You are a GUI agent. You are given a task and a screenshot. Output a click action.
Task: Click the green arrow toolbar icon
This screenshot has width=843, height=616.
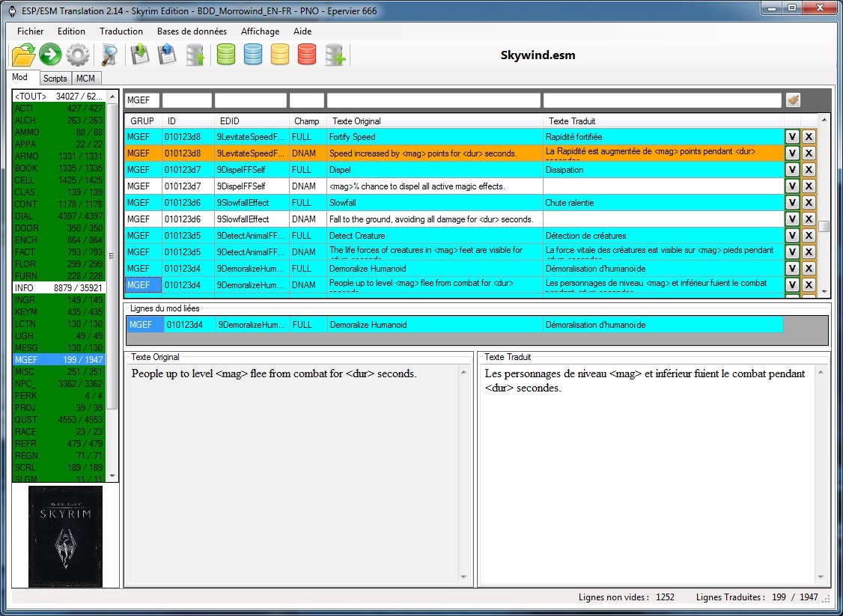[x=50, y=55]
